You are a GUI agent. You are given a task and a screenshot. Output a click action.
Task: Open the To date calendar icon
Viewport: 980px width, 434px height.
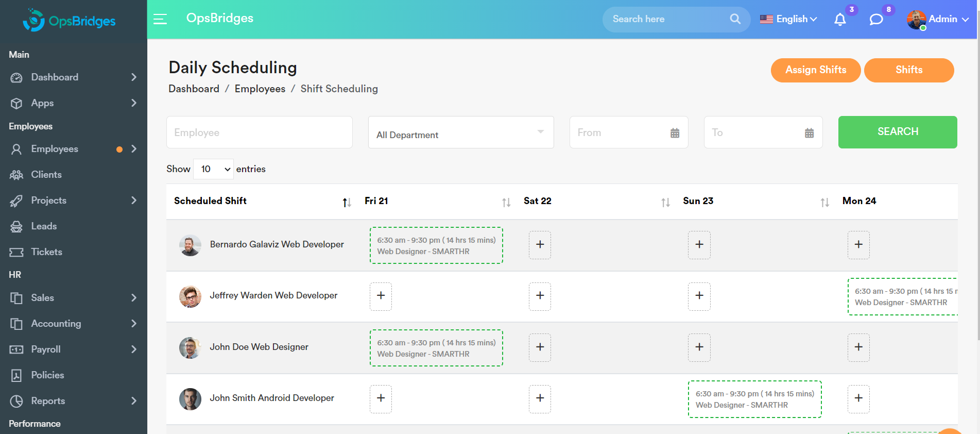tap(809, 133)
